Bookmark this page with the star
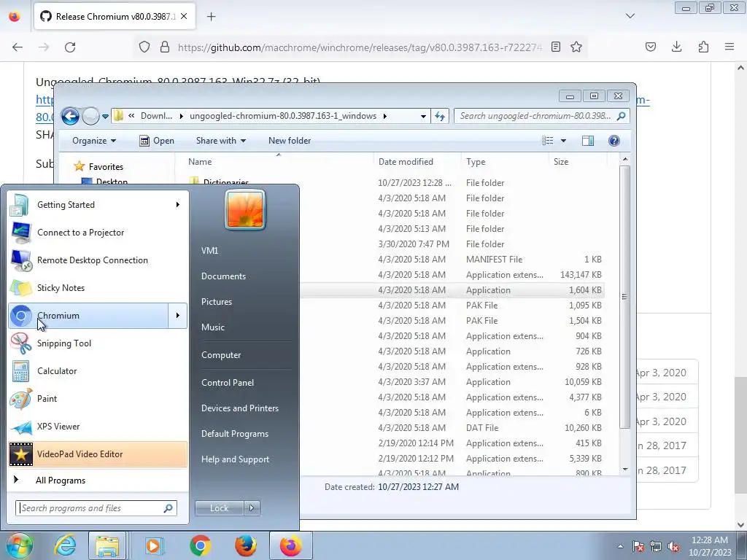This screenshot has height=560, width=747. [576, 47]
